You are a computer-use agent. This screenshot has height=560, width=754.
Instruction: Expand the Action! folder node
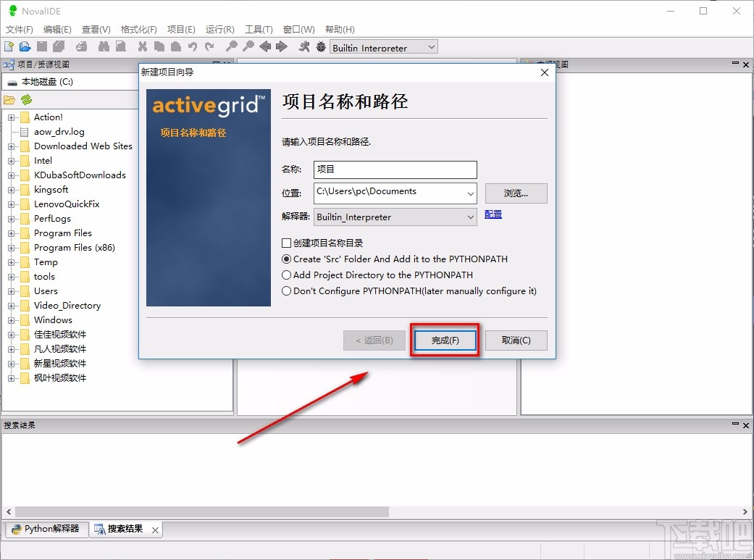click(x=11, y=117)
